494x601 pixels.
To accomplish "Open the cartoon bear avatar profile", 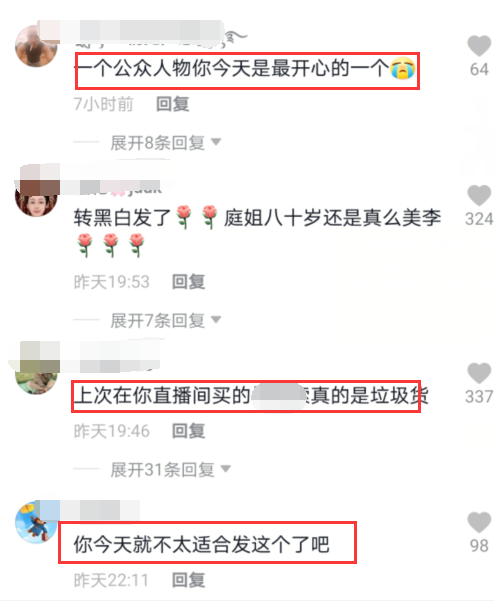I will point(35,523).
